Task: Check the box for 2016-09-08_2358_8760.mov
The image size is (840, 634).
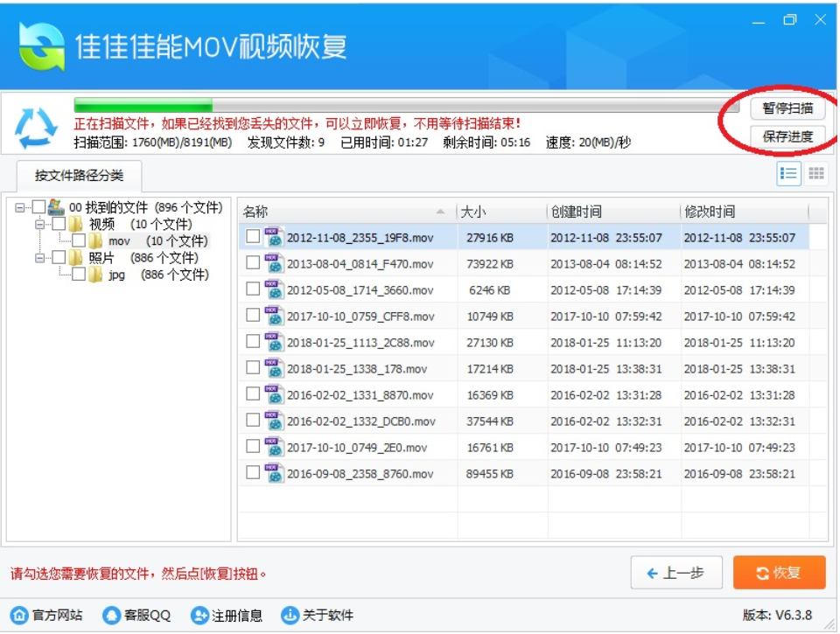Action: 253,472
